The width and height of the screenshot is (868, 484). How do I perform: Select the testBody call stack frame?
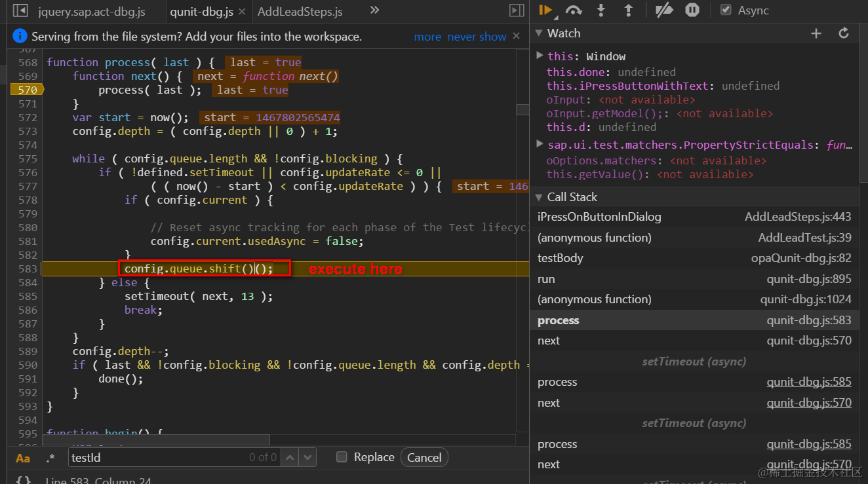point(694,258)
